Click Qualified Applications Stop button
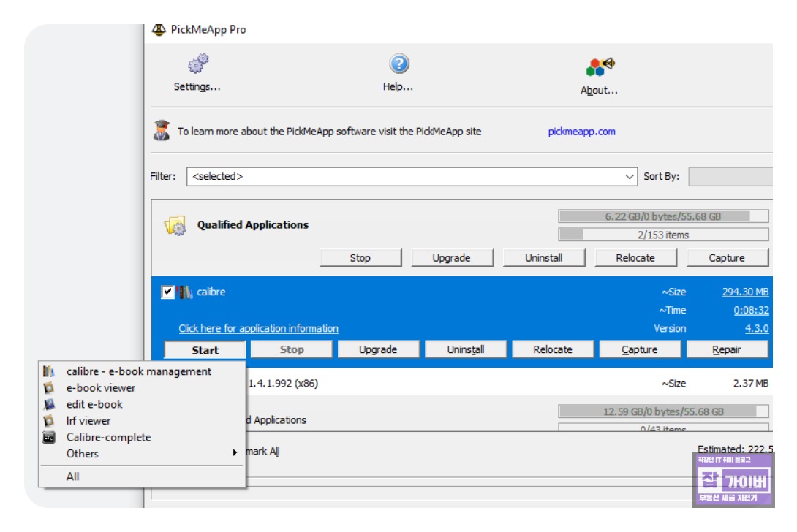This screenshot has width=797, height=532. pos(360,258)
